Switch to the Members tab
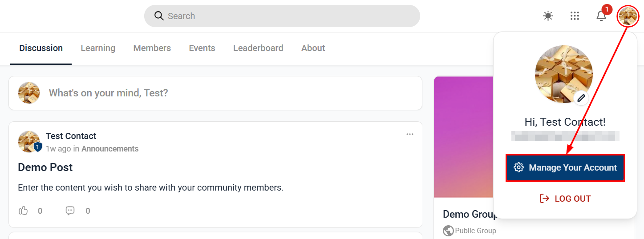This screenshot has width=644, height=239. click(x=152, y=48)
